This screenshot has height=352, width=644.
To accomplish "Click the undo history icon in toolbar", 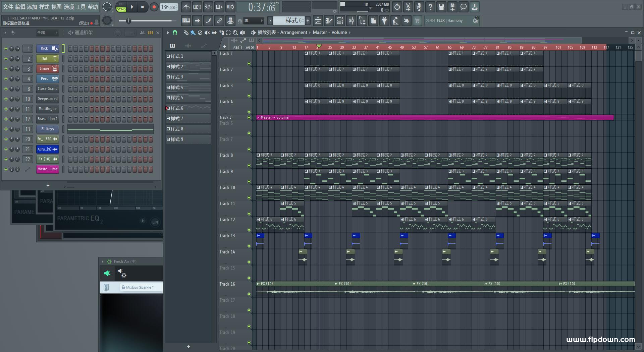I will click(397, 7).
